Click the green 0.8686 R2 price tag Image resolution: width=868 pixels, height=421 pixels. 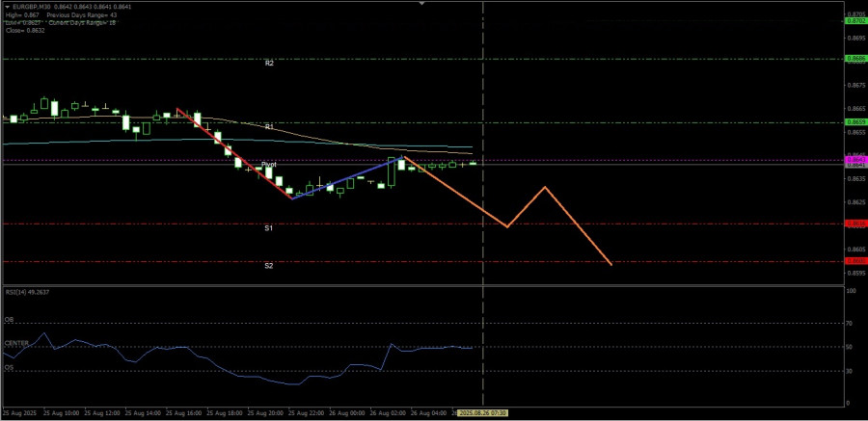(855, 58)
